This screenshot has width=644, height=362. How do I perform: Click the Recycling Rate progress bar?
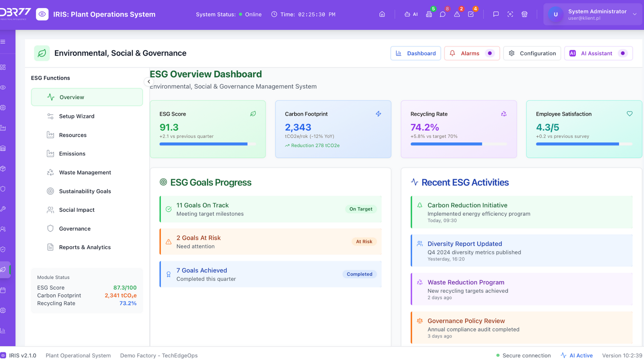459,144
